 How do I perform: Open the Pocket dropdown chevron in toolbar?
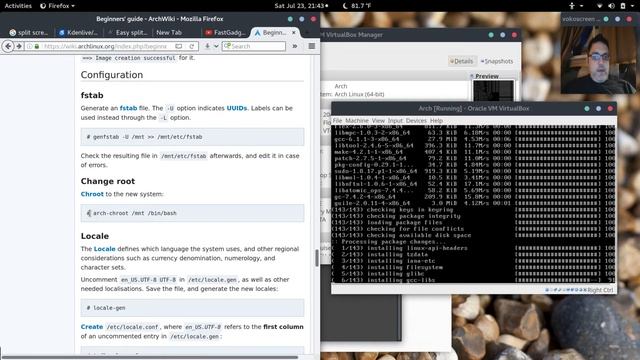pyautogui.click(x=216, y=46)
